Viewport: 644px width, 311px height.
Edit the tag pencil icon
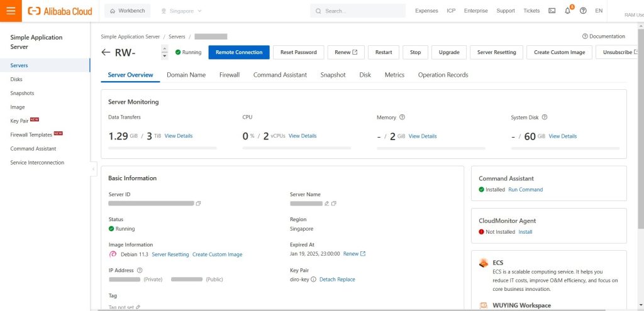point(138,307)
